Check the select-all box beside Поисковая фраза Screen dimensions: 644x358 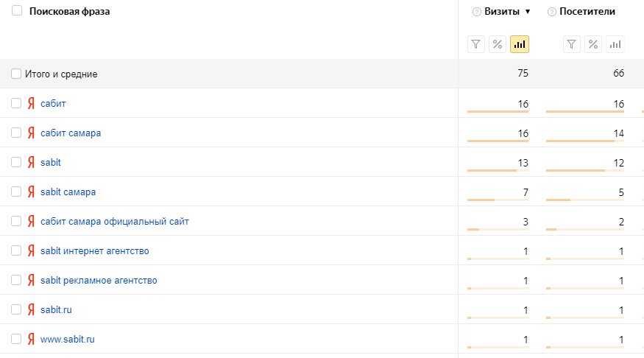click(x=17, y=11)
